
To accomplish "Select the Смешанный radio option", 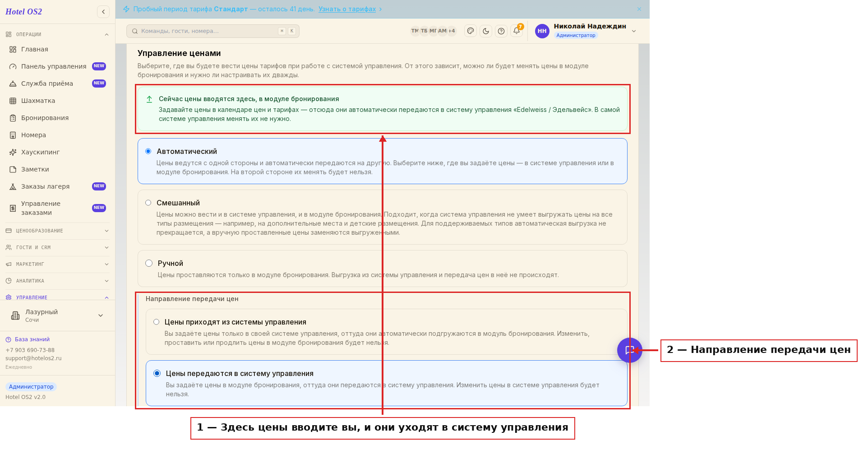I will (x=148, y=203).
